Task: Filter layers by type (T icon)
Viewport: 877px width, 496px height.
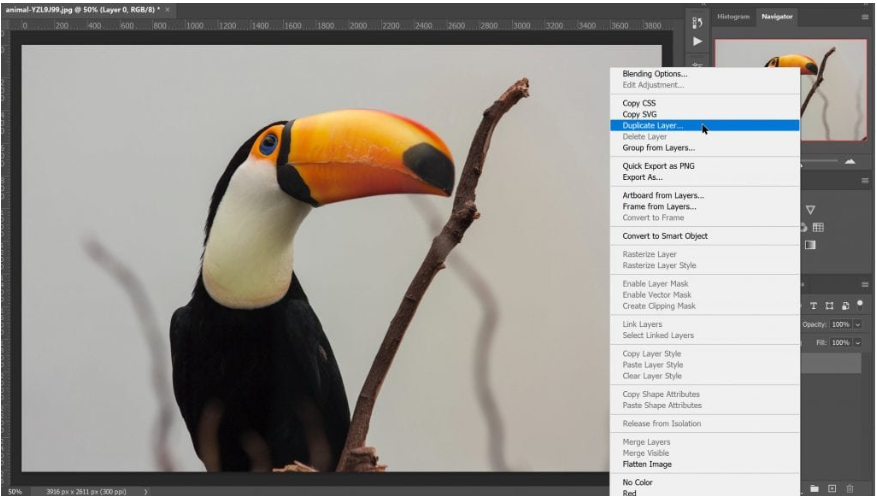Action: [x=813, y=306]
